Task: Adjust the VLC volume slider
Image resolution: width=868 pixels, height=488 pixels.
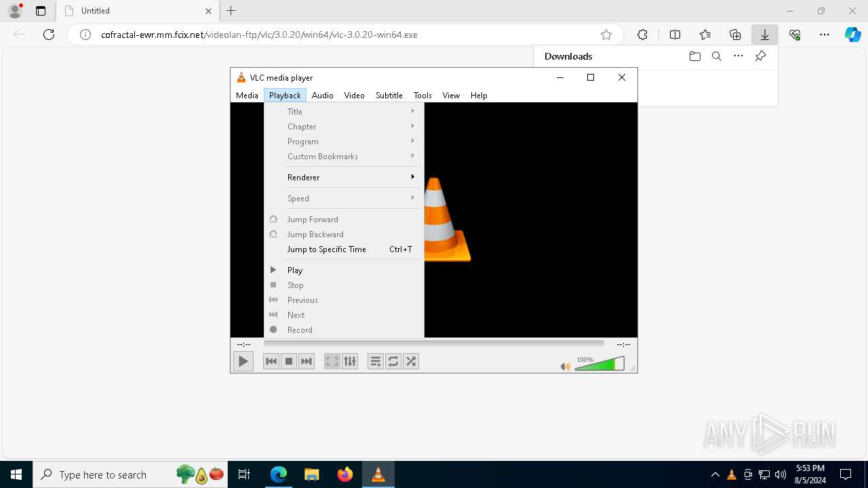Action: 599,364
